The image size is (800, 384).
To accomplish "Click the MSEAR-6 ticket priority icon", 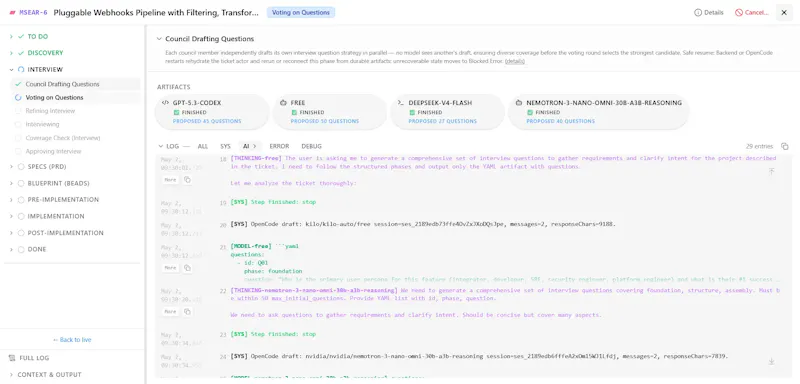I will click(12, 13).
